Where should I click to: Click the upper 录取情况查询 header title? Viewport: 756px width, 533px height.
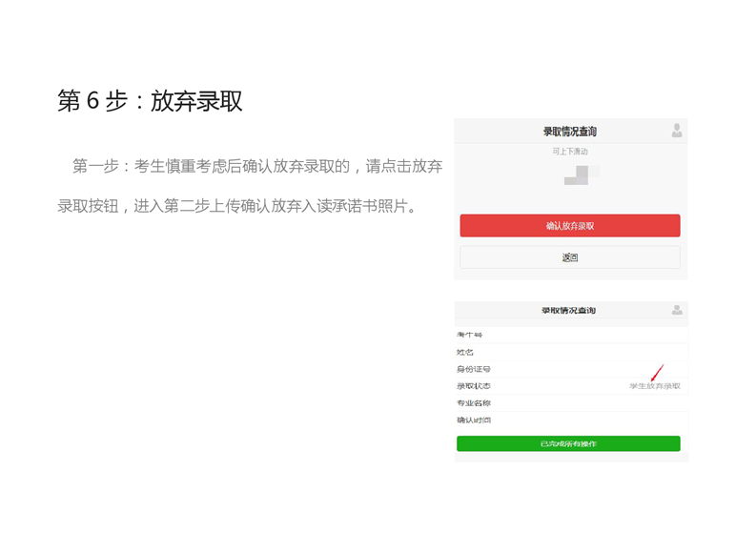(570, 132)
